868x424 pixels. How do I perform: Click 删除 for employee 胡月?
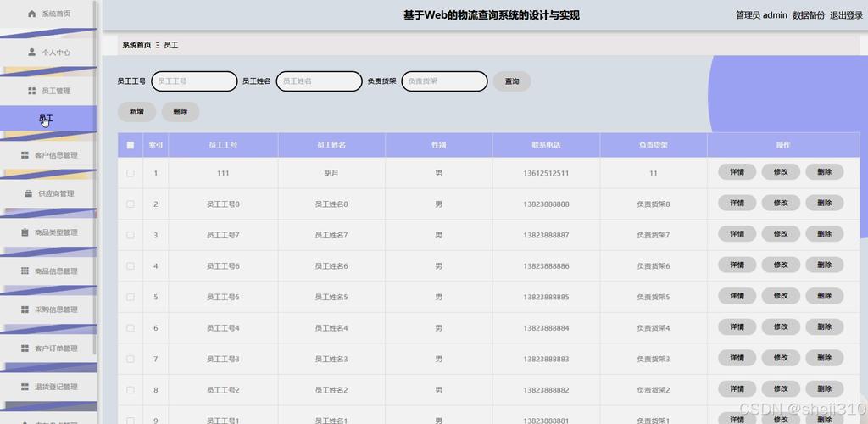[x=824, y=172]
